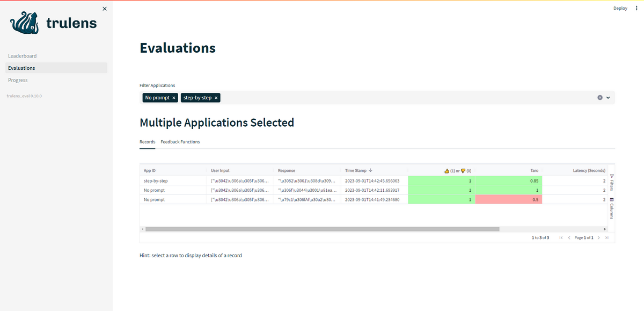Click the Latency cell in the 14:42:11 row
Screen dimensions: 644x311
click(575, 190)
